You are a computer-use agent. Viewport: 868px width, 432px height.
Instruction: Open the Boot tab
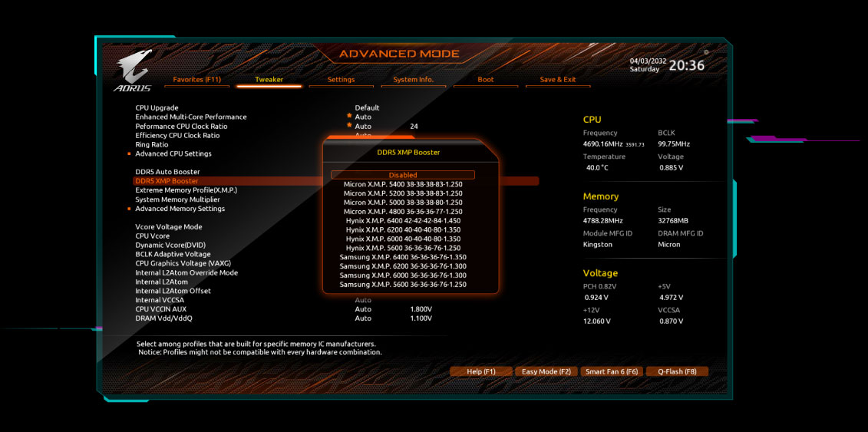485,80
